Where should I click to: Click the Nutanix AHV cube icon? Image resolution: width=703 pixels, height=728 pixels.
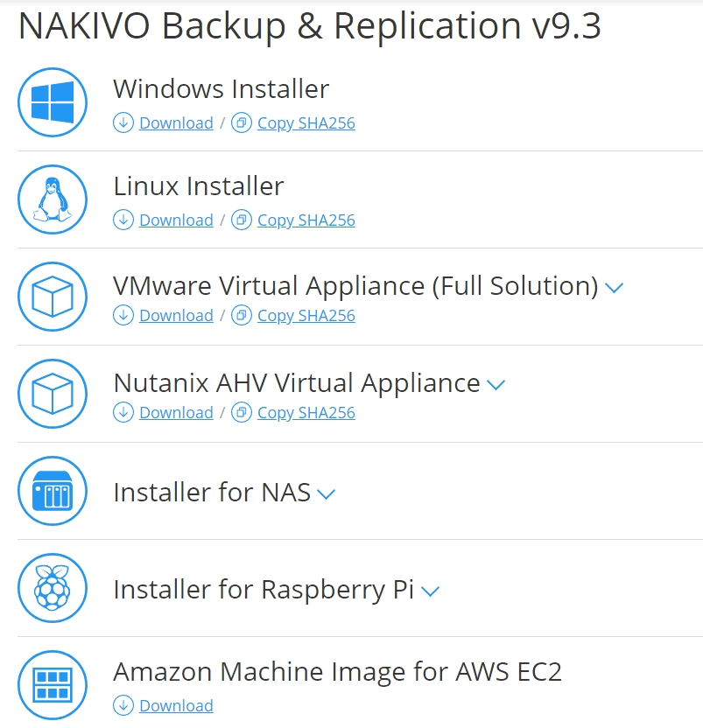coord(53,394)
